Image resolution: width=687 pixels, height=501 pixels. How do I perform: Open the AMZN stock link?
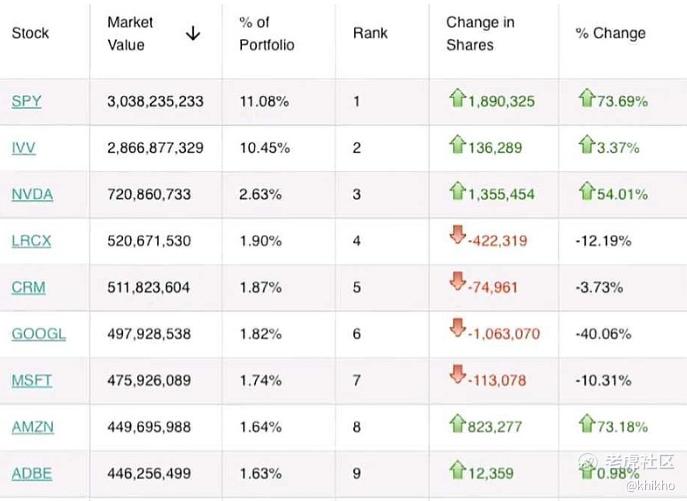tap(33, 427)
